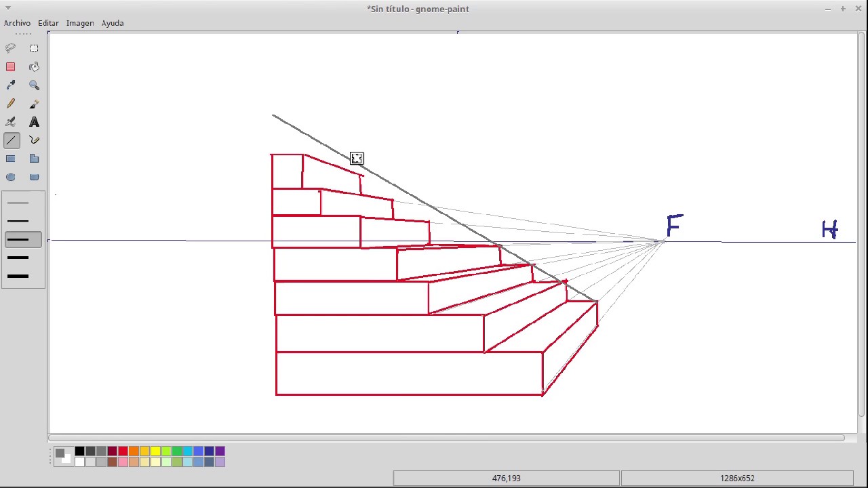This screenshot has height=488, width=868.
Task: Open the Ayuda menu
Action: [x=113, y=23]
